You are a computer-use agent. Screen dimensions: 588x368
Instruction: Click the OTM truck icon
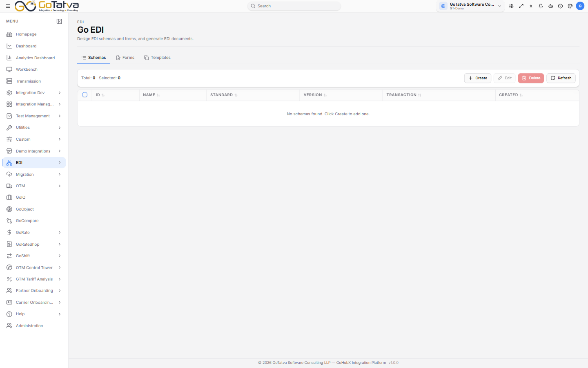pos(9,186)
